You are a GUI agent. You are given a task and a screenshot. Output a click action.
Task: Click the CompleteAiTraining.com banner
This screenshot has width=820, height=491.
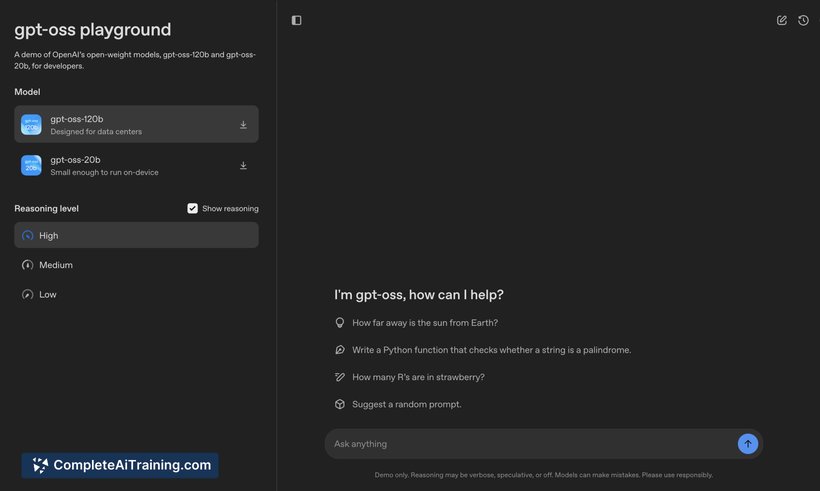(120, 465)
